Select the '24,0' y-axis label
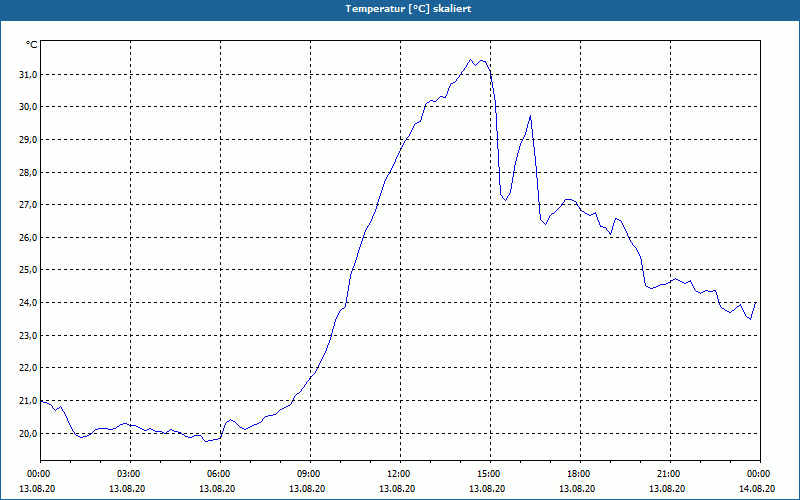Image resolution: width=800 pixels, height=500 pixels. (28, 303)
